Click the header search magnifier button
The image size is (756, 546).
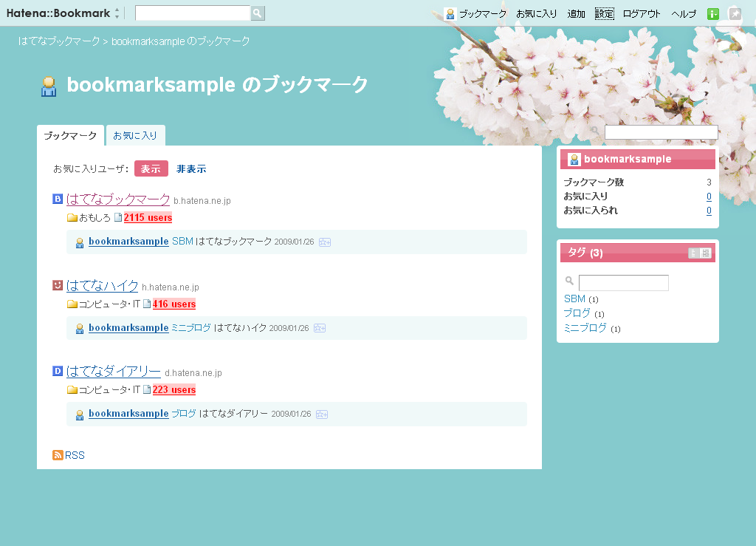pyautogui.click(x=258, y=13)
